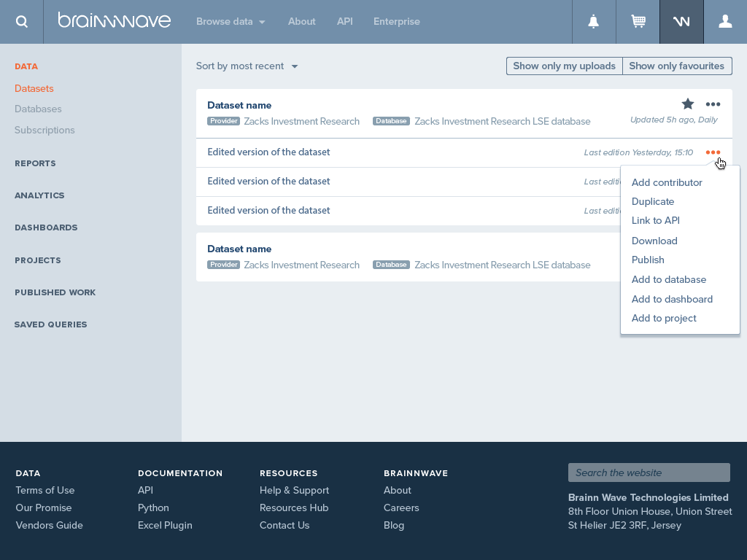Open Blog footer link
Viewport: 747px width, 560px height.
(x=393, y=525)
